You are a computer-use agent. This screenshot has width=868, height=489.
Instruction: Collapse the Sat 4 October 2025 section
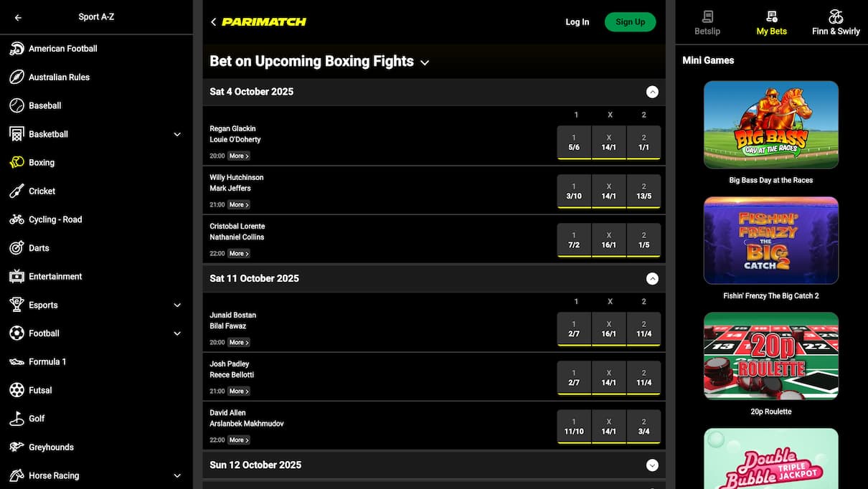pos(651,92)
